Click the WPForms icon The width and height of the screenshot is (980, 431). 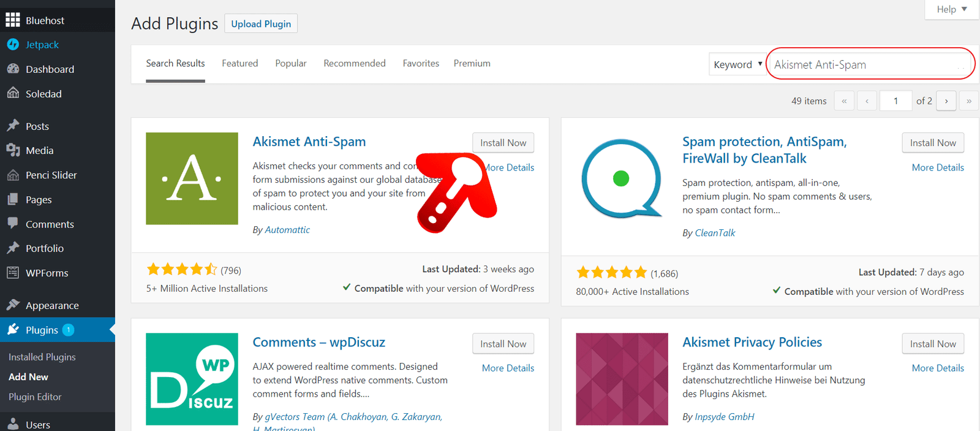pyautogui.click(x=13, y=273)
